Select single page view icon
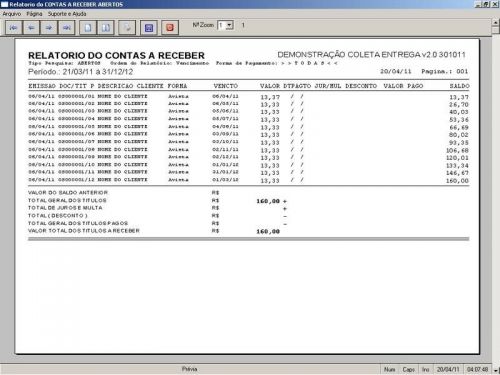500x375 pixels. [88, 27]
